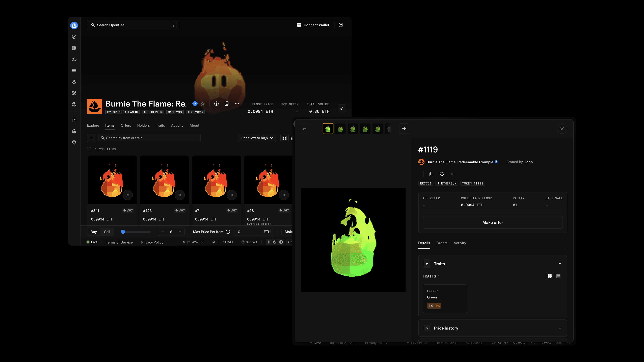Screen dimensions: 644x362
Task: Open the Holders tab
Action: tap(144, 125)
